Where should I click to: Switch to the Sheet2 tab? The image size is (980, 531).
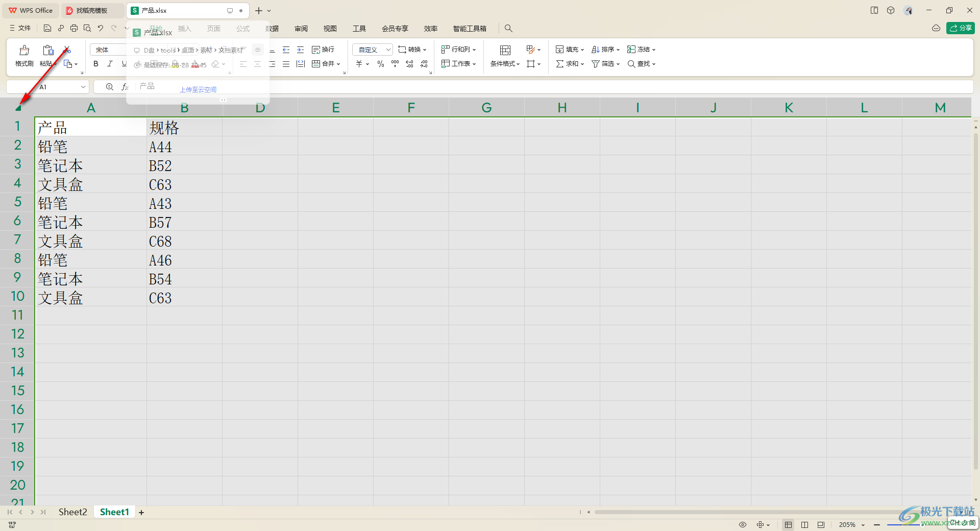[x=73, y=512]
